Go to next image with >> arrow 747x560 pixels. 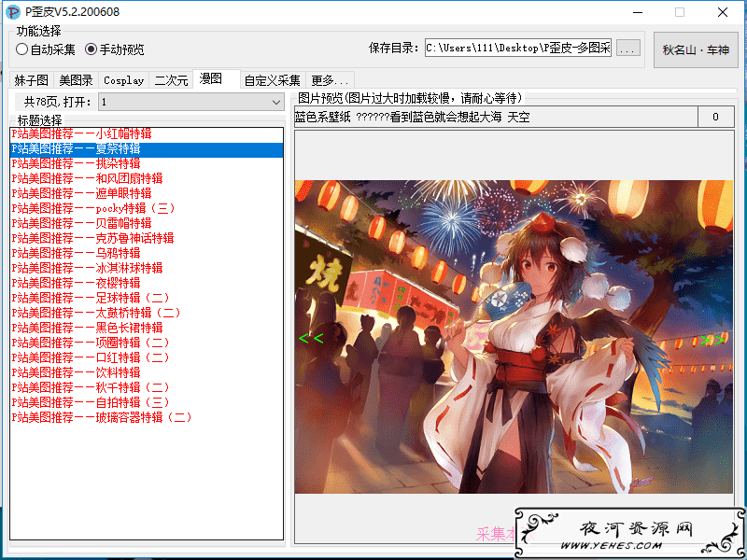712,340
